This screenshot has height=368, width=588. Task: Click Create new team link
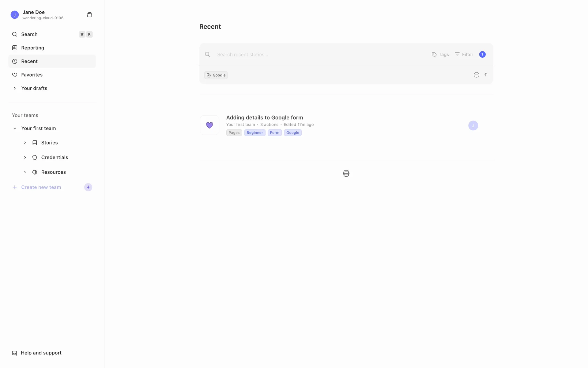[x=41, y=187]
